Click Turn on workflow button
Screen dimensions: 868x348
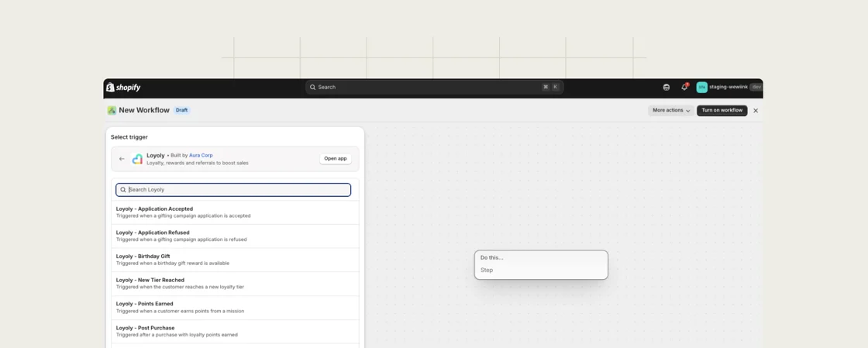[x=722, y=111]
